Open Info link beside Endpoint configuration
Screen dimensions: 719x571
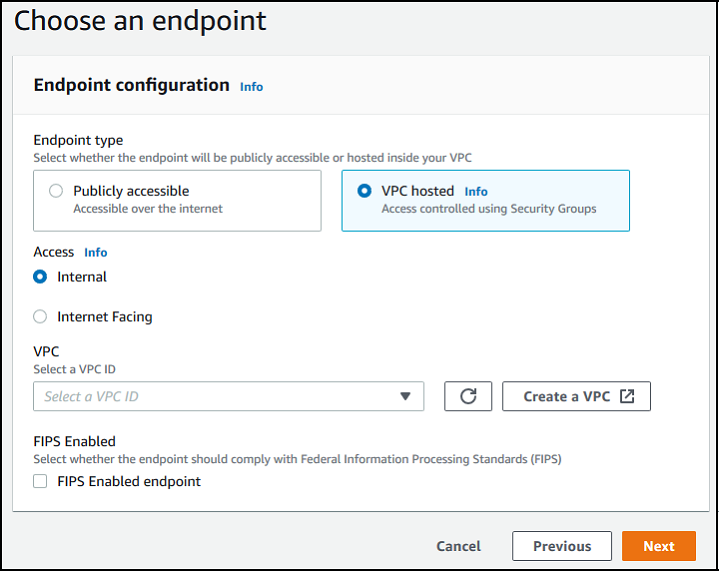click(251, 87)
